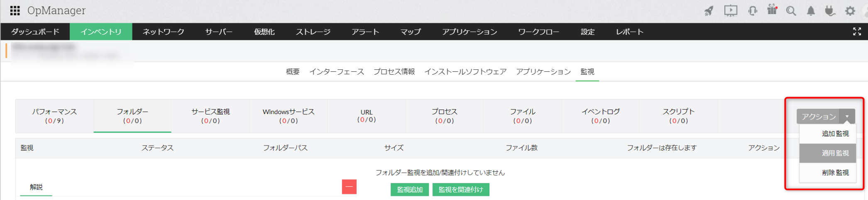Click the rocket quick-start icon
Image resolution: width=868 pixels, height=200 pixels.
[x=709, y=11]
